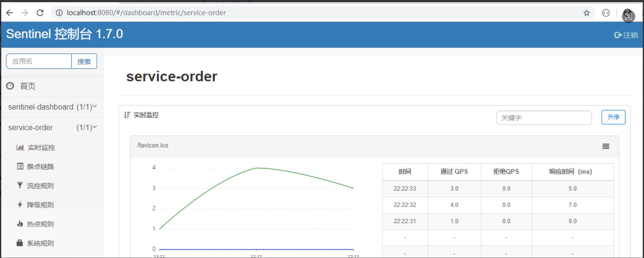Expand the sentinel-dashboard (1/1) app
The height and width of the screenshot is (258, 644).
[x=52, y=107]
